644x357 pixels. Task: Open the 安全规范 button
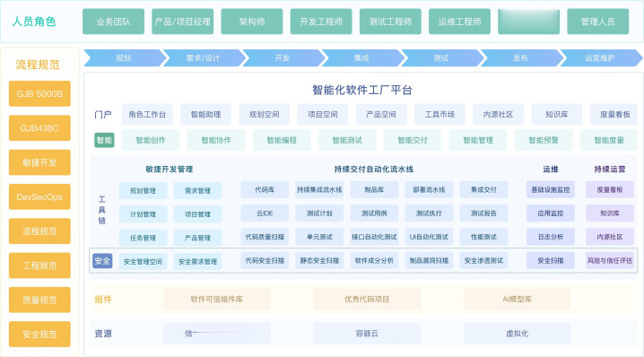[39, 334]
